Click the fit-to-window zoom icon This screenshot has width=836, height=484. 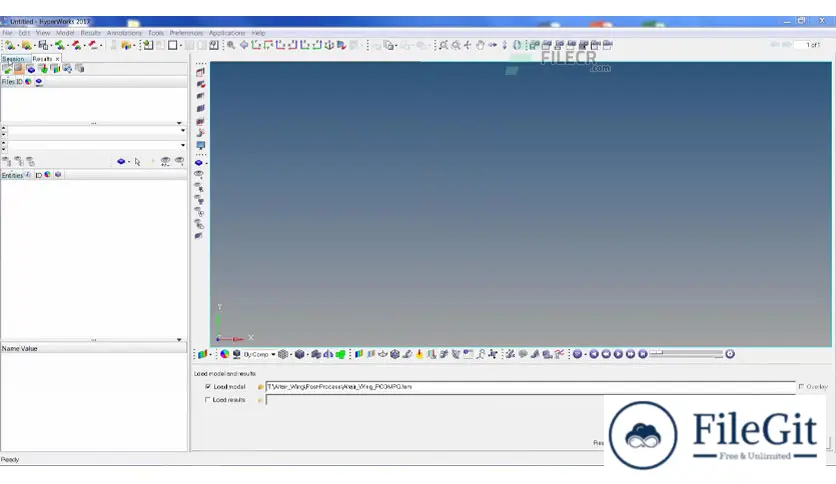click(444, 45)
